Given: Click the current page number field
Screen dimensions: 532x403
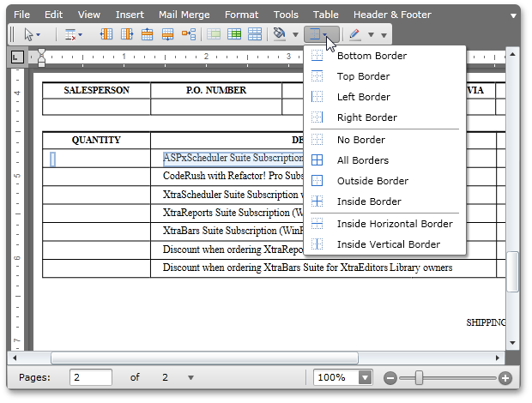Looking at the screenshot, I should (91, 377).
